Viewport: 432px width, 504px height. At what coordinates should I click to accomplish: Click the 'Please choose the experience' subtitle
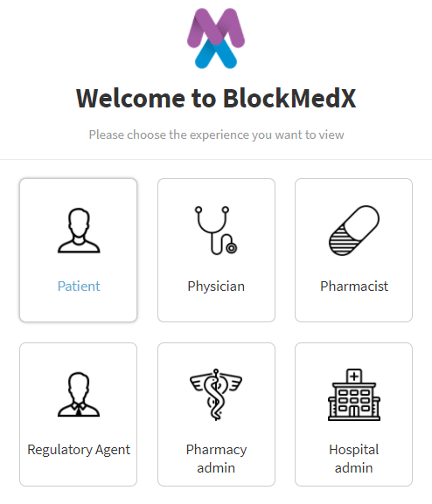216,135
